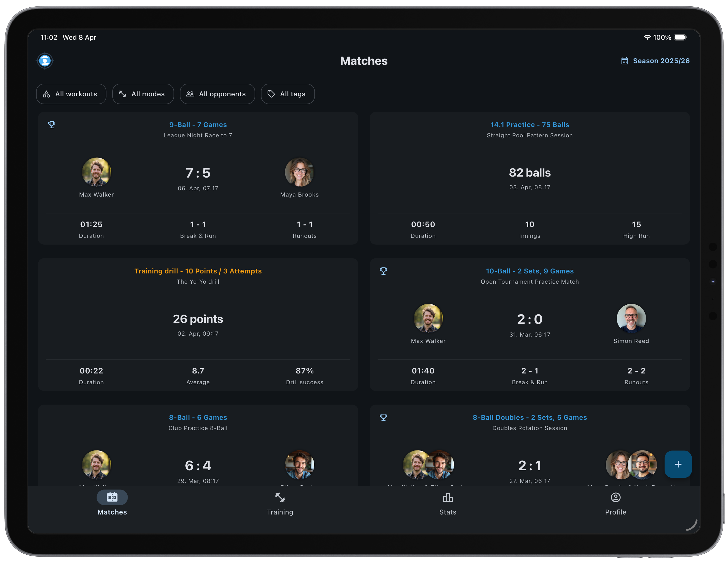Open the All workouts filter

click(71, 94)
